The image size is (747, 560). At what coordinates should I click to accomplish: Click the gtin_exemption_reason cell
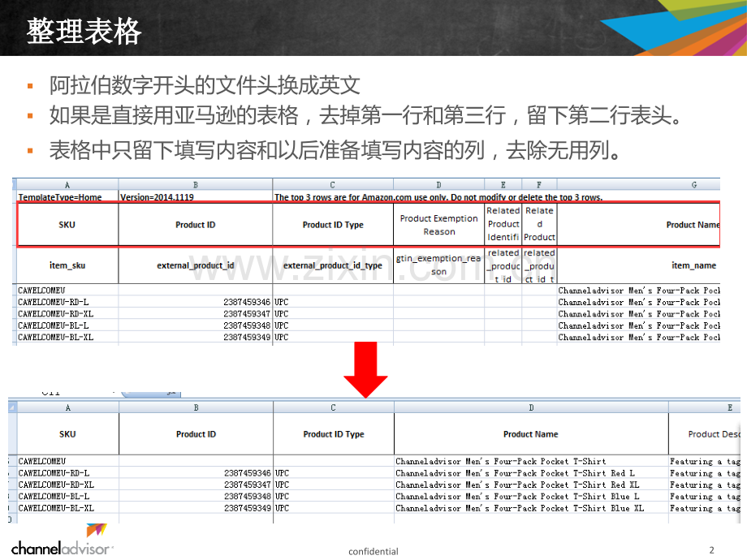pyautogui.click(x=438, y=265)
